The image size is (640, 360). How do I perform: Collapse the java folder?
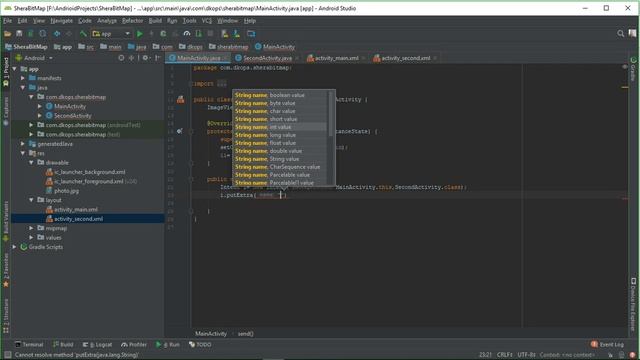click(x=23, y=87)
